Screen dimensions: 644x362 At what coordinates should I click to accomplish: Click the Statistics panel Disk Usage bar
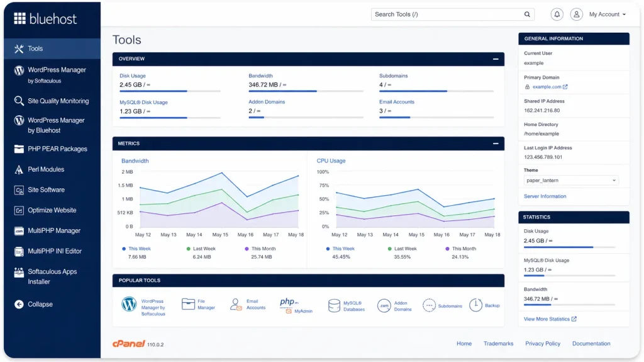(569, 247)
